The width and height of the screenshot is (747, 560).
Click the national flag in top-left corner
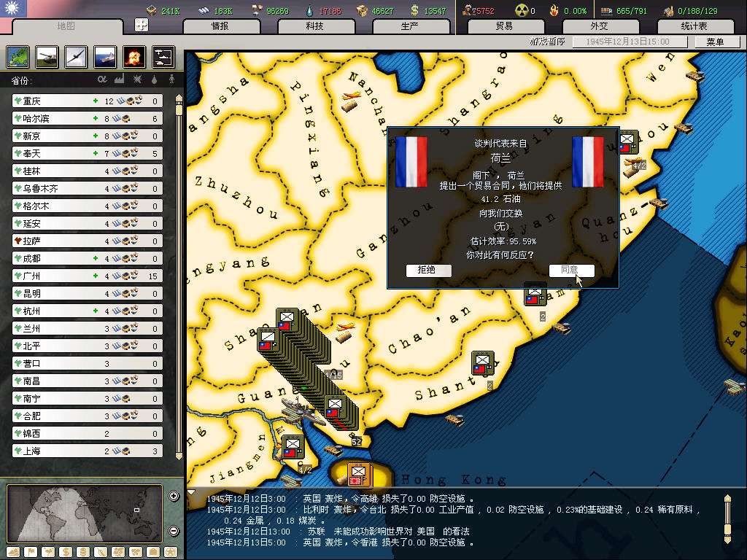tap(13, 9)
